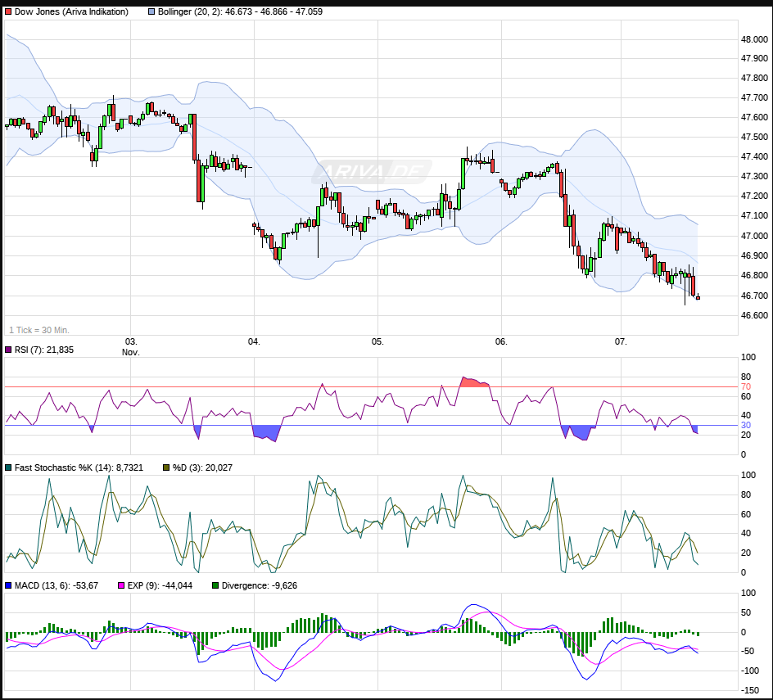Click the 03. Nov. date marker
The width and height of the screenshot is (773, 700).
(131, 346)
